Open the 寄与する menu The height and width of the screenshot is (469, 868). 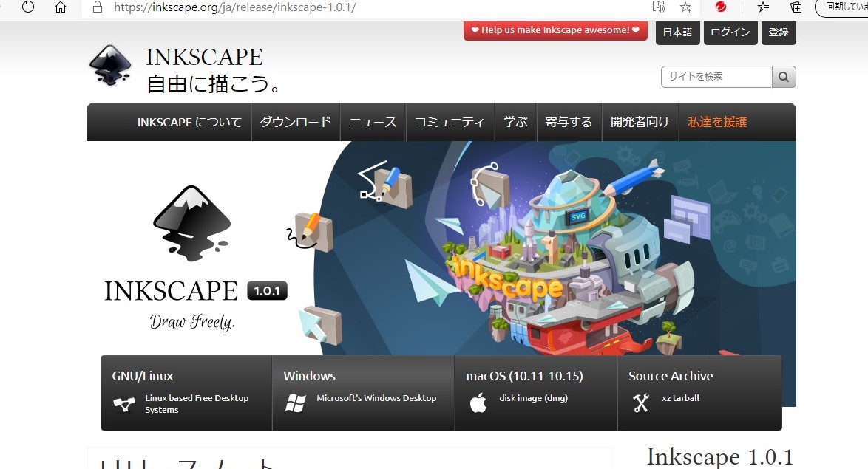(569, 122)
